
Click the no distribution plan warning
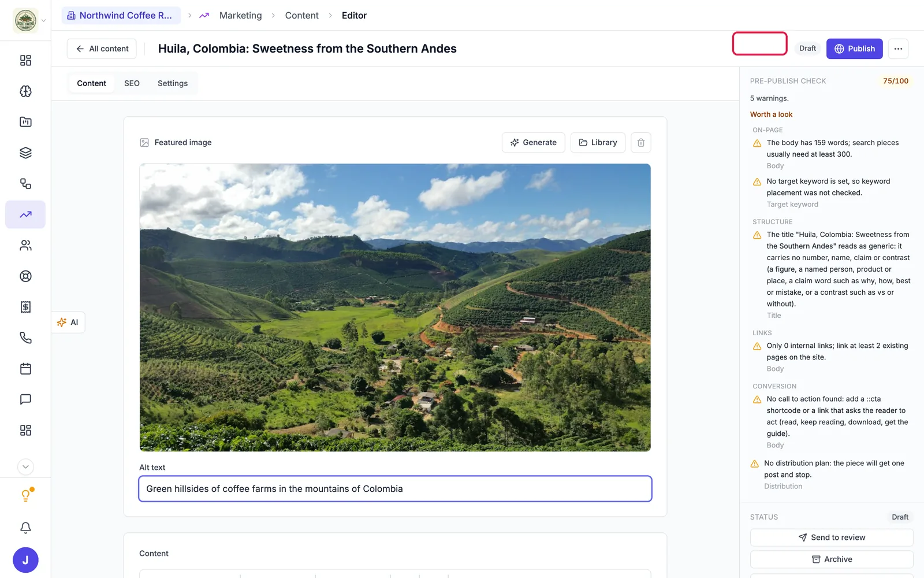click(832, 475)
